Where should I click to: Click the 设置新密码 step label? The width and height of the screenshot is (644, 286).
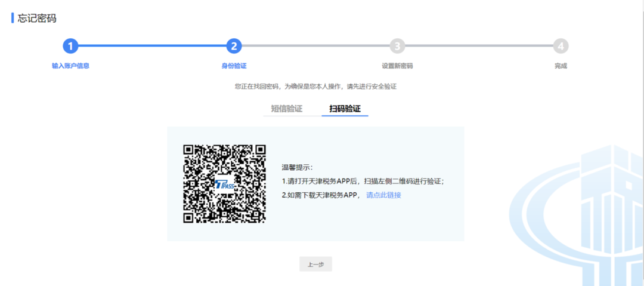coord(397,66)
